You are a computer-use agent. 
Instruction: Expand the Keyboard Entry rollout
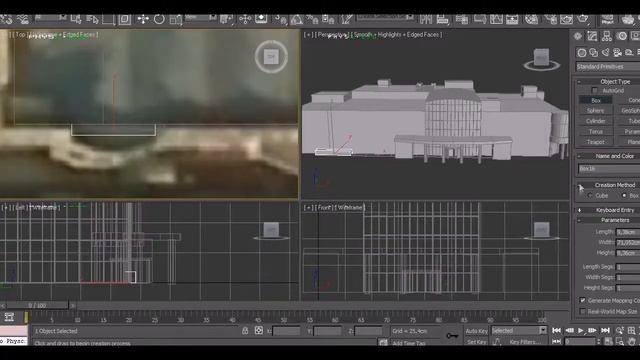click(579, 210)
